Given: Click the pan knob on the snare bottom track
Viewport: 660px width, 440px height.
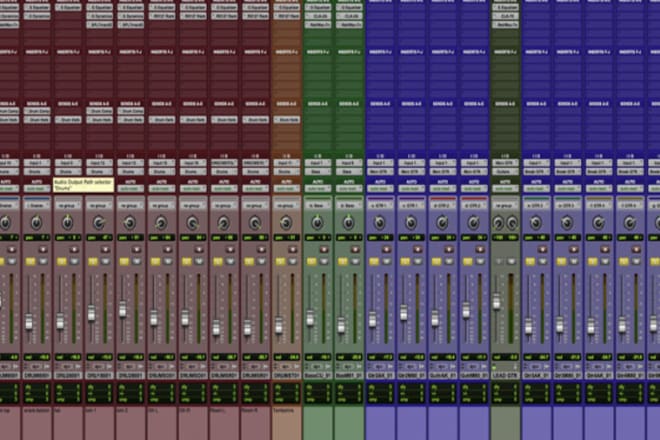Looking at the screenshot, I should pos(36,222).
